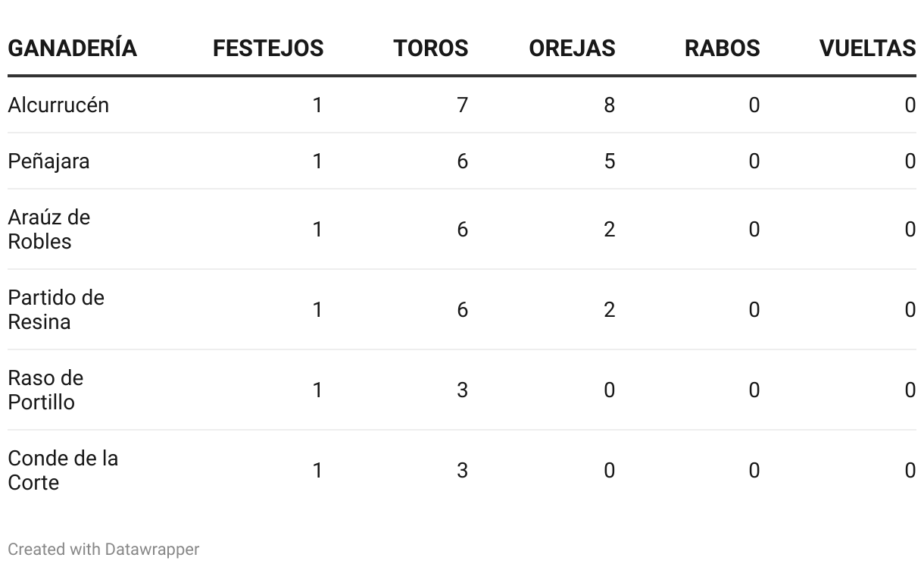924x567 pixels.
Task: Select Peñajara's toros value 6
Action: coord(462,161)
